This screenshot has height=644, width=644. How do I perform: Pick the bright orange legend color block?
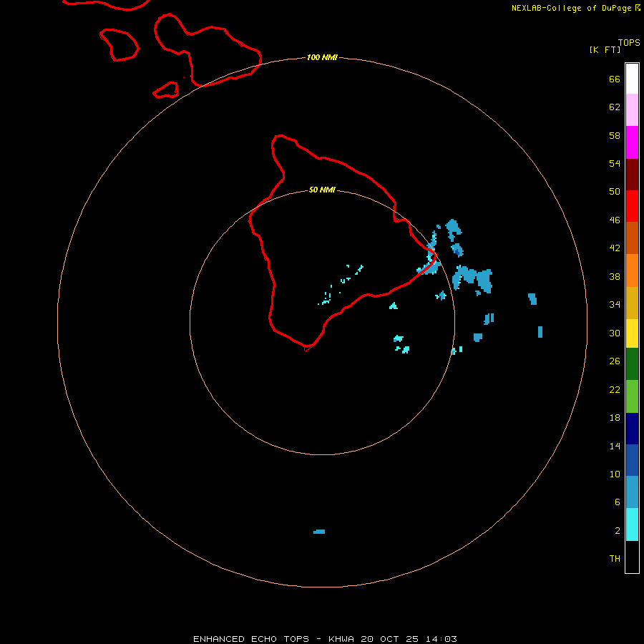click(632, 270)
